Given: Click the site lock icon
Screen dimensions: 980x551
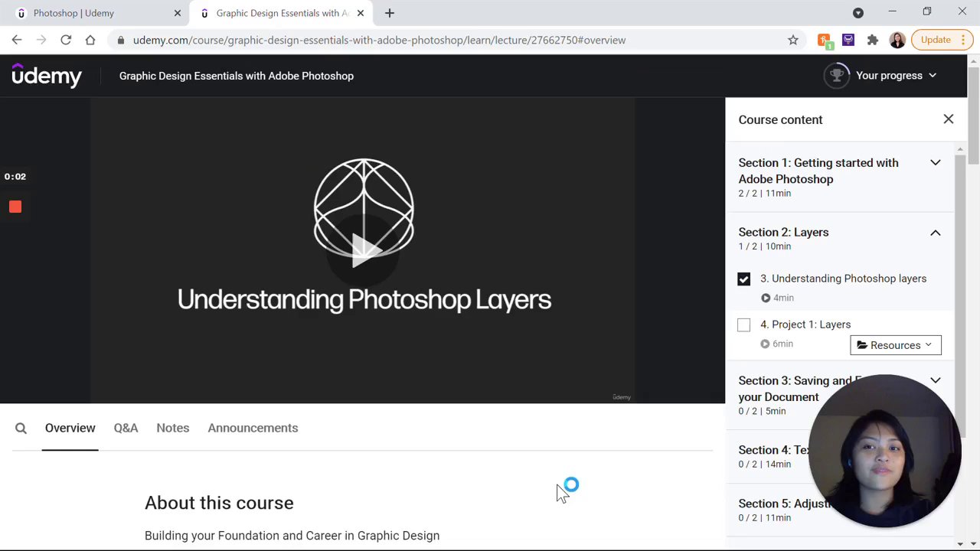Looking at the screenshot, I should tap(121, 40).
